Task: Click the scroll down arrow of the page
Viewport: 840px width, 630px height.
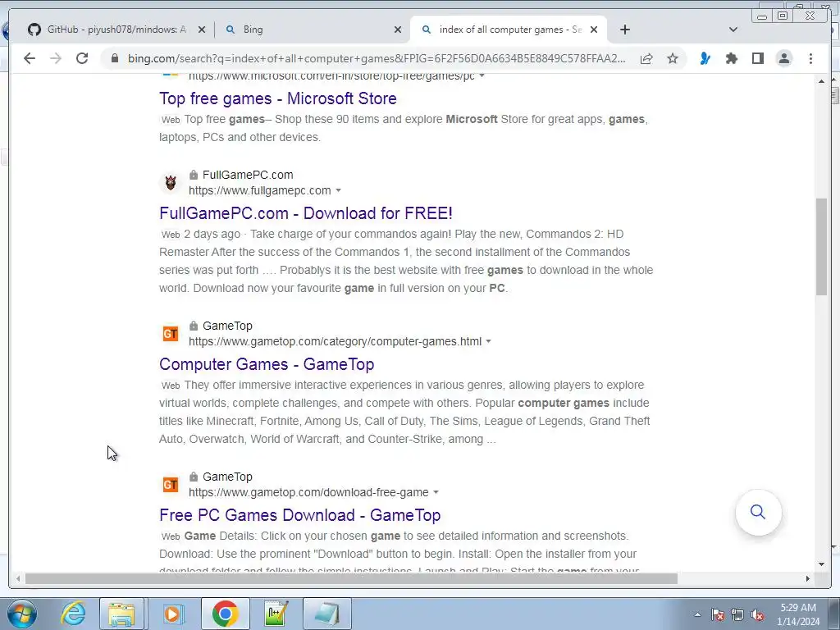Action: point(821,564)
